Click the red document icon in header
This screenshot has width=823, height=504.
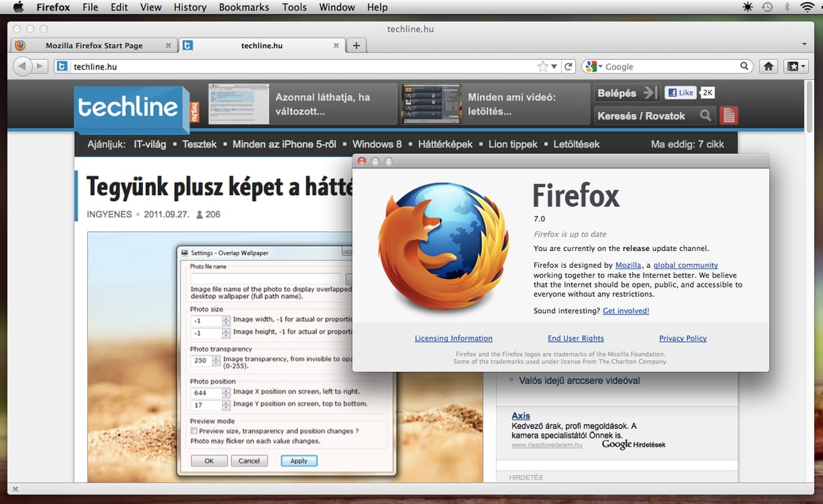pyautogui.click(x=729, y=115)
